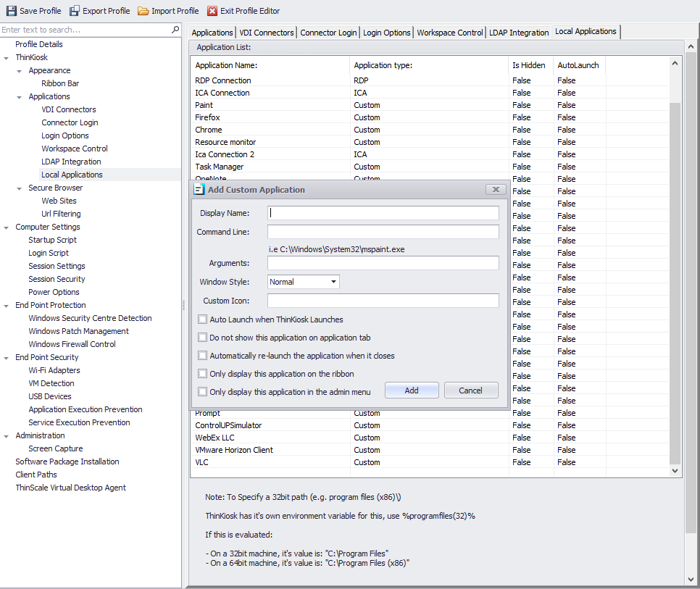This screenshot has height=589, width=700.
Task: Click the Display Name input field
Action: (383, 212)
